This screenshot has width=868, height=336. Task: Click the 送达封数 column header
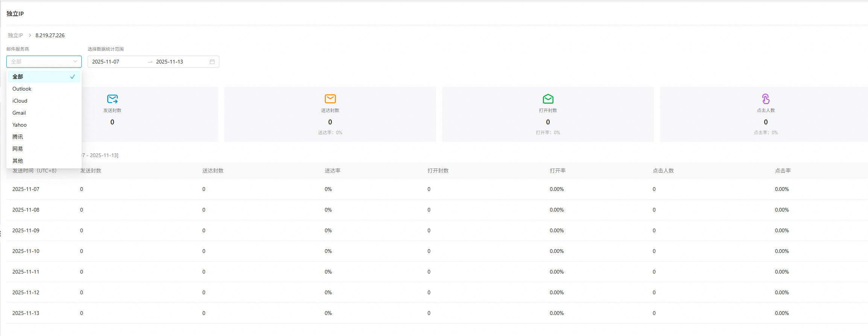213,171
